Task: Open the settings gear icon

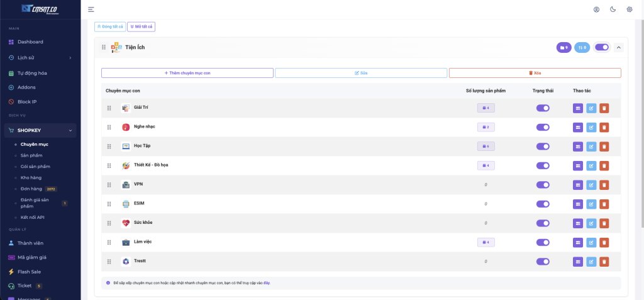Action: [630, 9]
